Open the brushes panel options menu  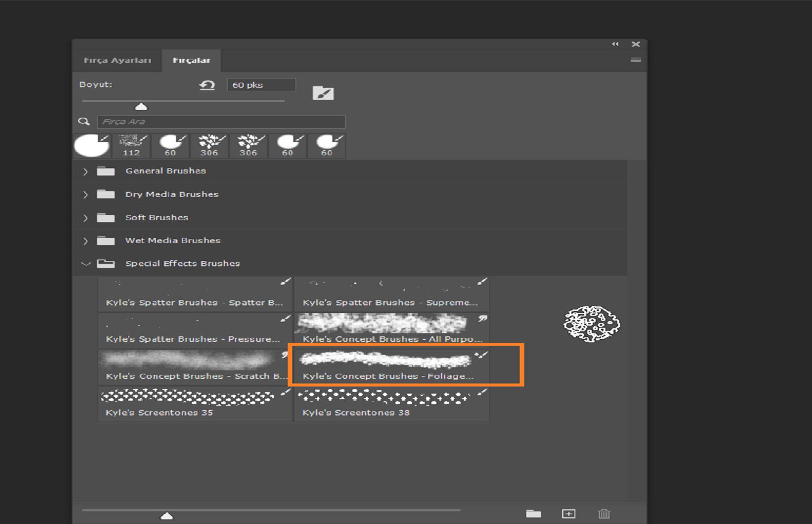(x=635, y=60)
